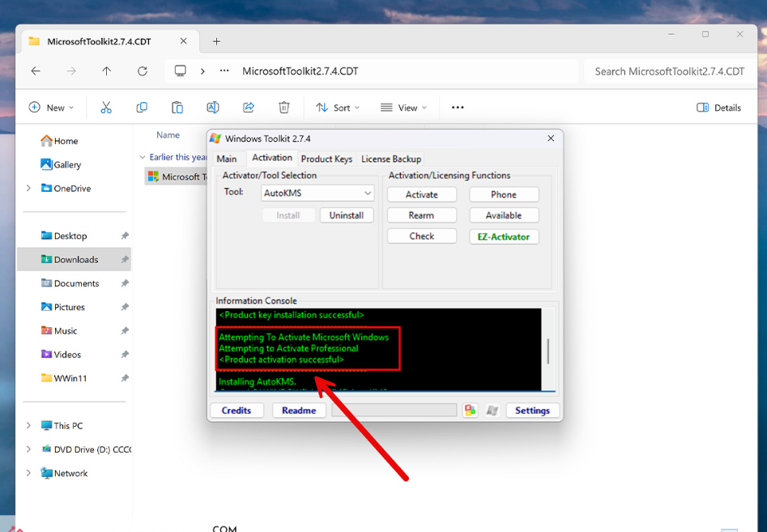Viewport: 767px width, 532px height.
Task: Go up one folder level
Action: point(107,71)
